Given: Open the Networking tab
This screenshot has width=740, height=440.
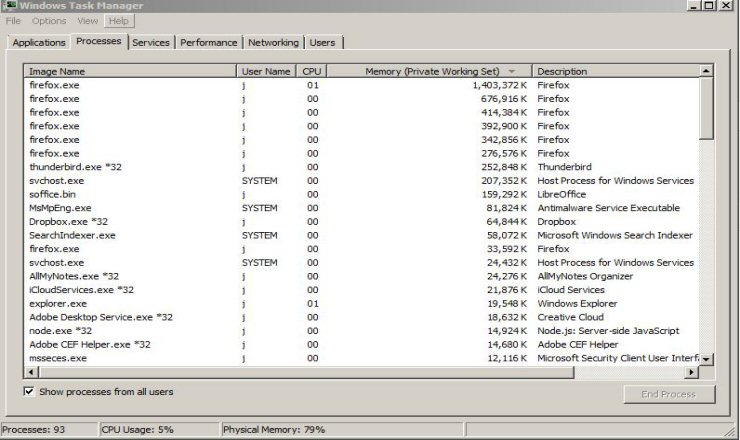Looking at the screenshot, I should tap(273, 42).
